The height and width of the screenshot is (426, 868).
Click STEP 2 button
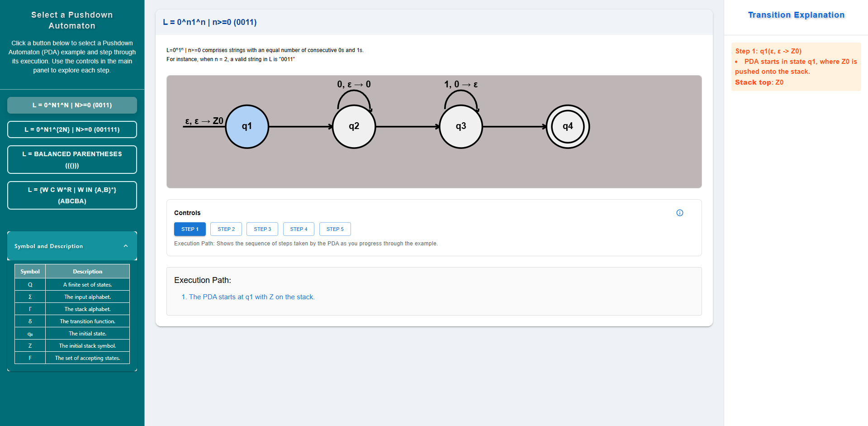point(226,229)
